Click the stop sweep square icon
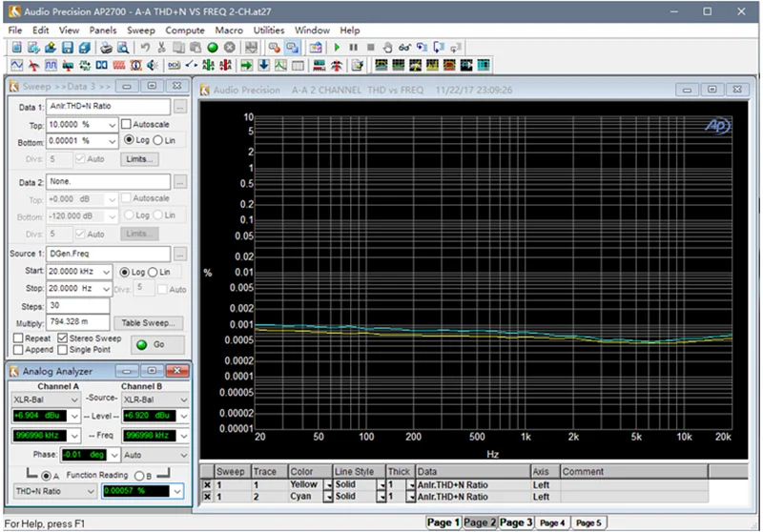This screenshot has width=763, height=532. tap(370, 47)
